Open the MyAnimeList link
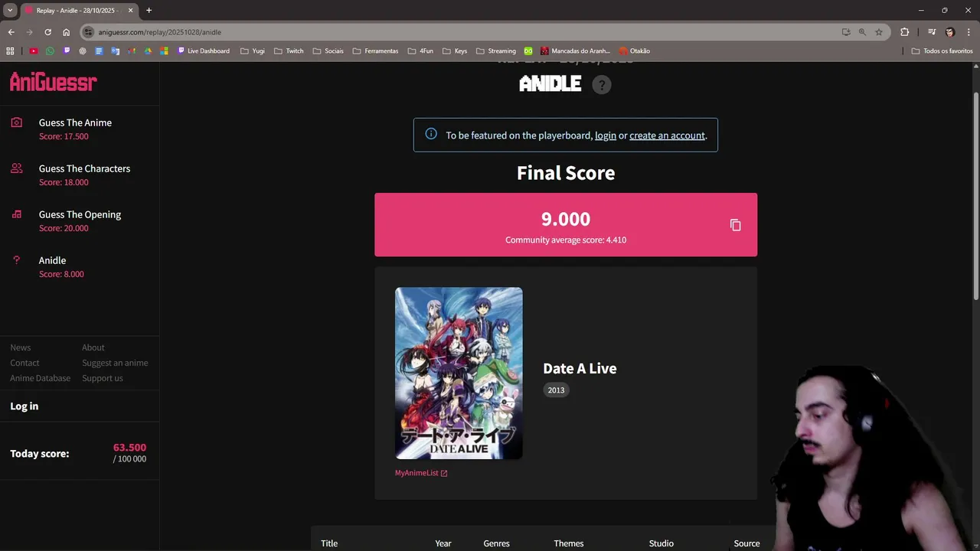Viewport: 980px width, 551px height. pos(421,473)
